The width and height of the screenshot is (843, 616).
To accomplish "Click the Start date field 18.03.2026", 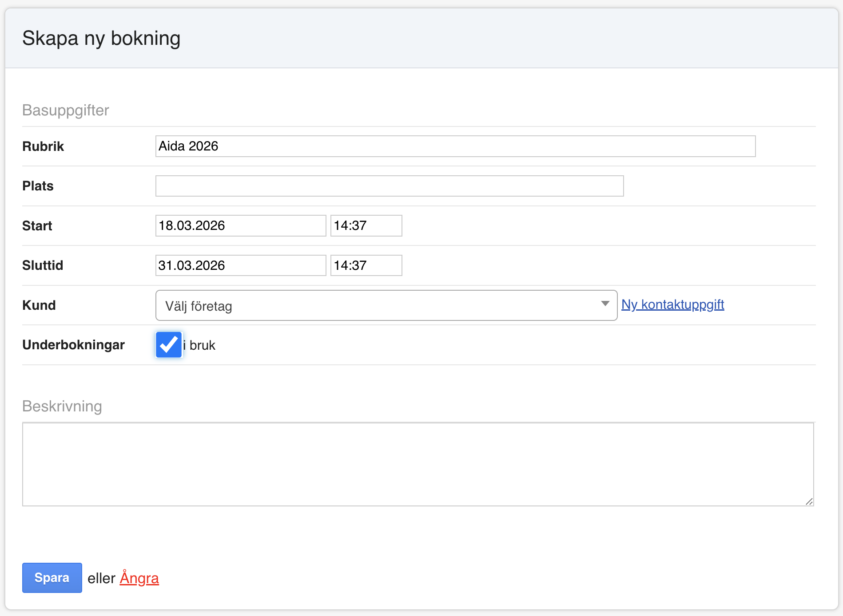I will pyautogui.click(x=240, y=226).
